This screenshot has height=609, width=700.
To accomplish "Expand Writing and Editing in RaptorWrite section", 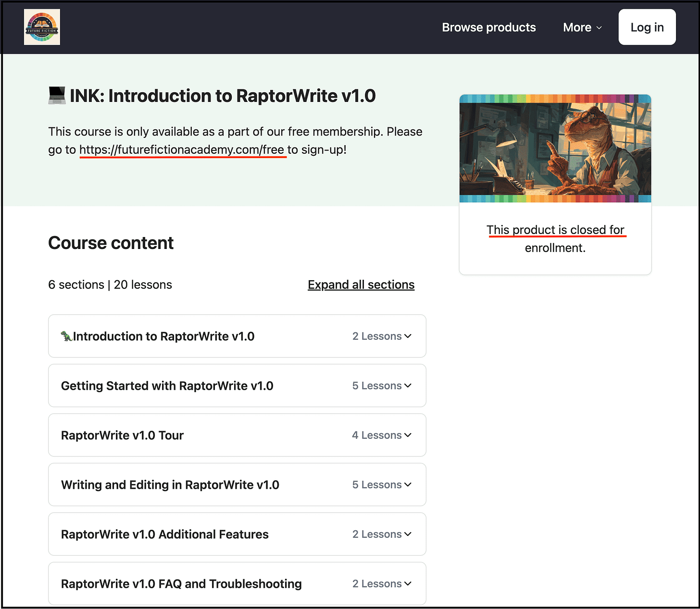I will click(237, 485).
